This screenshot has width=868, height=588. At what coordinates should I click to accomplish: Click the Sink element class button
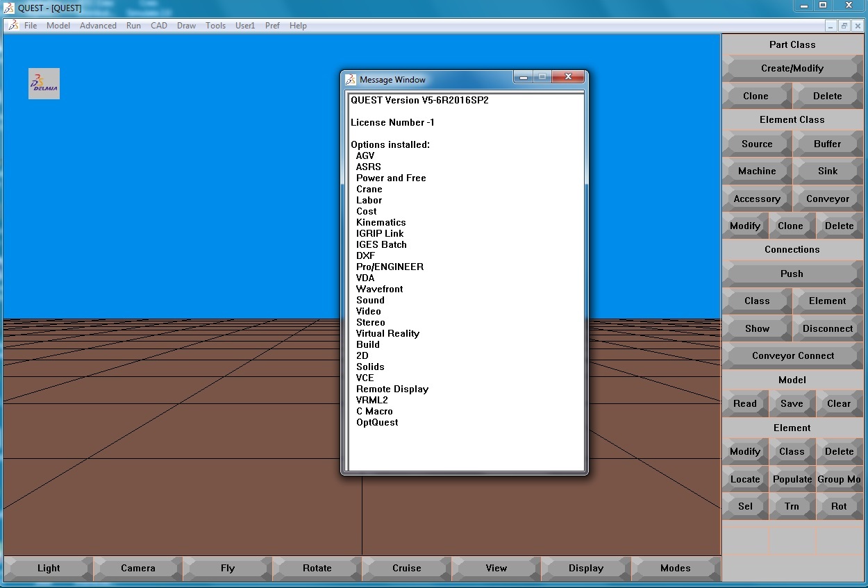click(x=828, y=171)
